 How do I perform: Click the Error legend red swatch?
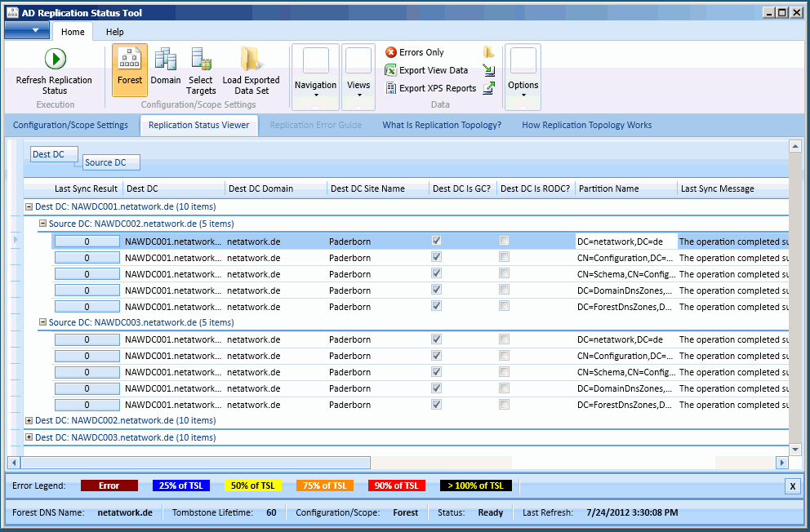109,485
